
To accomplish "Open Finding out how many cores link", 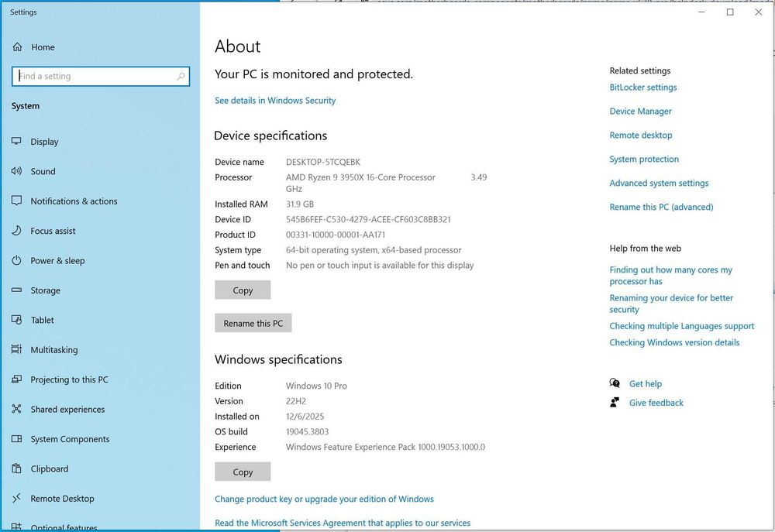I will click(x=670, y=275).
